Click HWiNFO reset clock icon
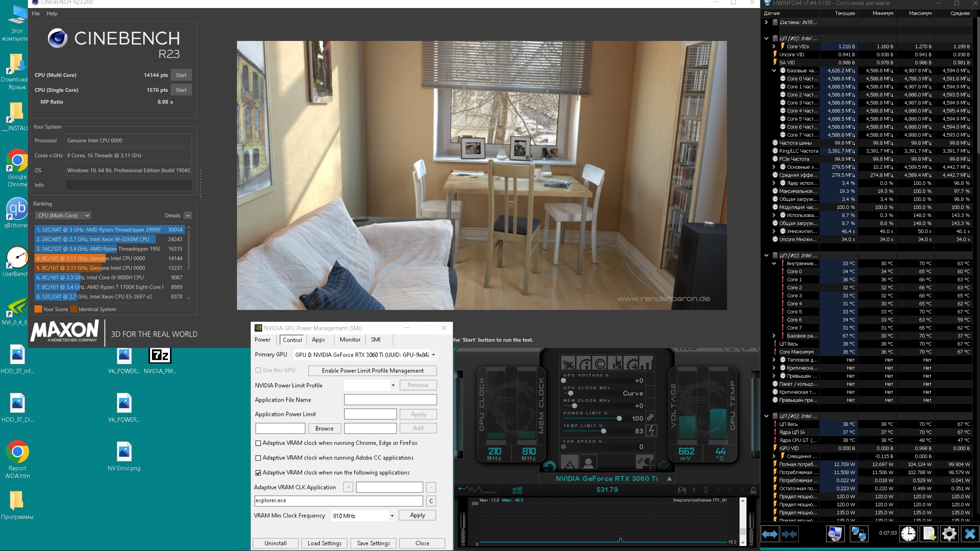 pos(908,533)
